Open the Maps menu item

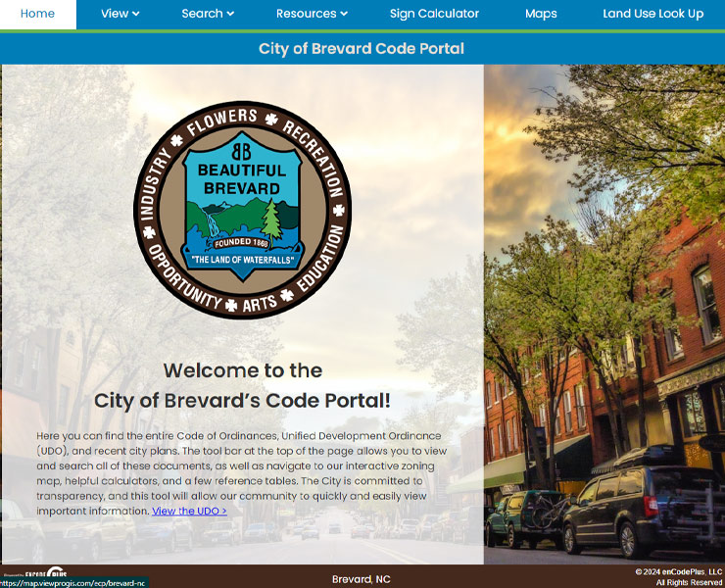pyautogui.click(x=541, y=14)
